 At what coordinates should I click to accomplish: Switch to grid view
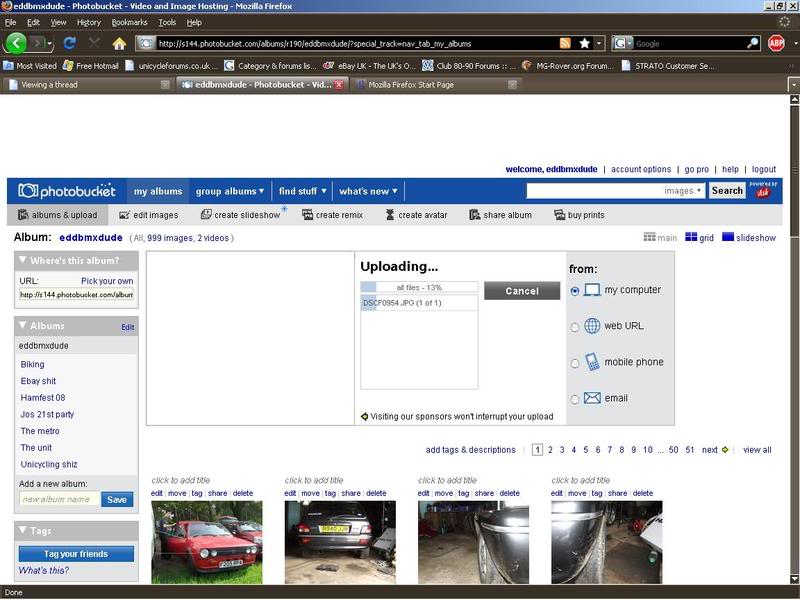699,237
